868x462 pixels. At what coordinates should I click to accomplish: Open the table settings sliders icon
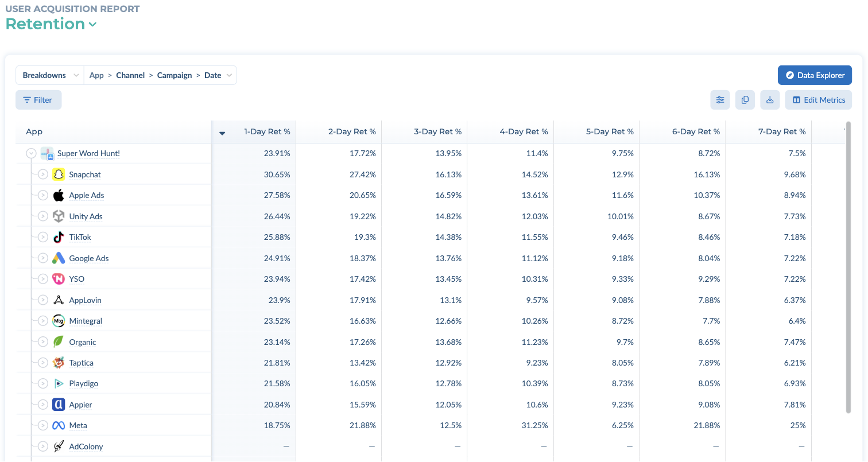[720, 100]
